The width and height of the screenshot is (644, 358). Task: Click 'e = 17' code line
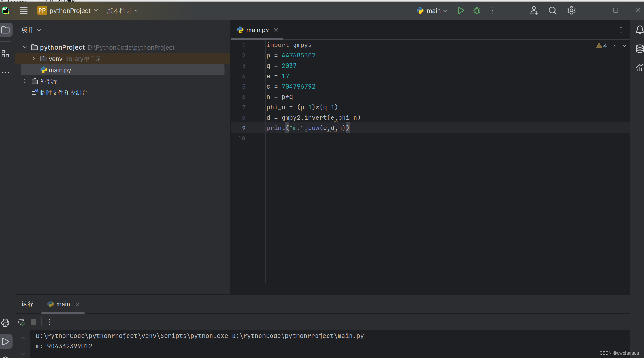pyautogui.click(x=278, y=76)
